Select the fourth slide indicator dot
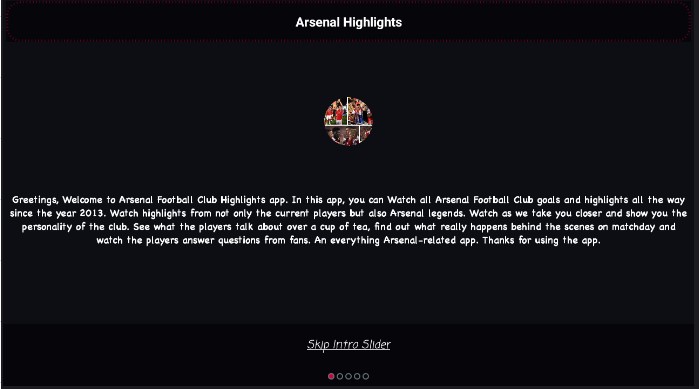The image size is (699, 389). click(x=357, y=376)
